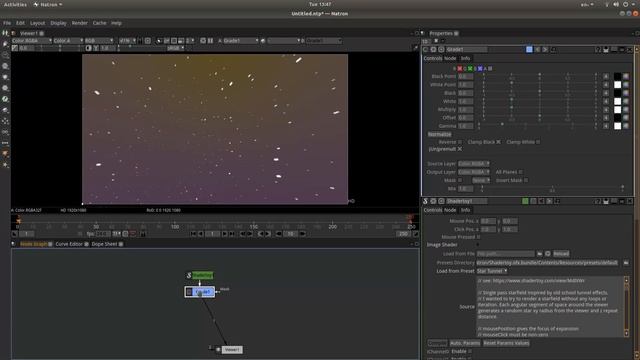
Task: Disable the Clamp Black checkbox
Action: tap(498, 142)
